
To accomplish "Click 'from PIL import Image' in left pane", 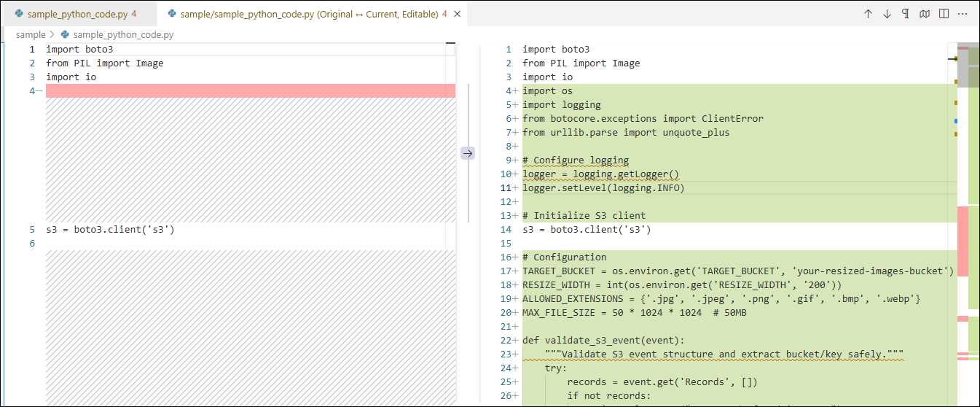I will pyautogui.click(x=105, y=63).
